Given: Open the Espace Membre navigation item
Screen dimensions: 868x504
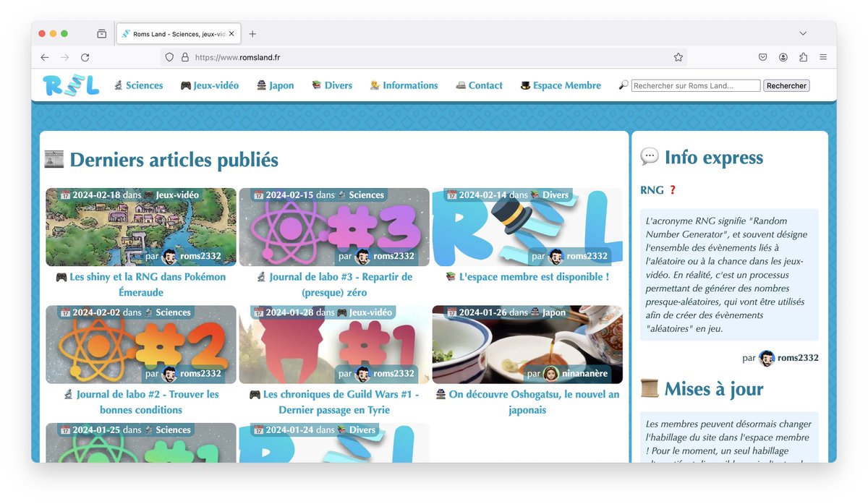Looking at the screenshot, I should coord(561,85).
